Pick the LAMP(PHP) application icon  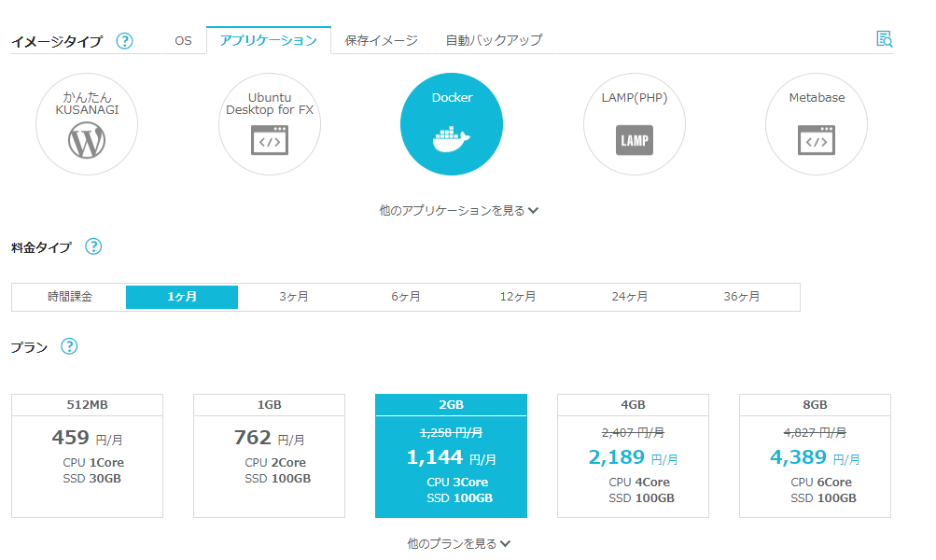point(634,124)
